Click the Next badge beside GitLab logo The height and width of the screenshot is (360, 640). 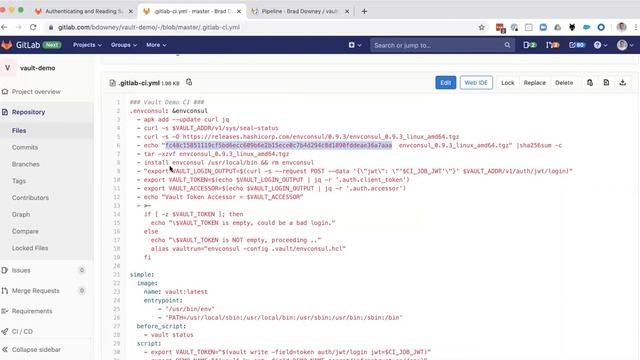52,45
